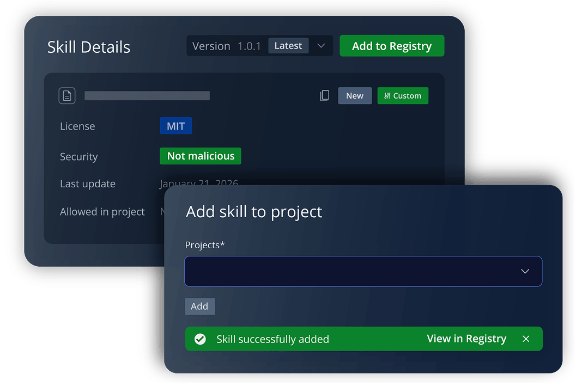The image size is (582, 392).
Task: Click the MIT license tag
Action: tap(175, 126)
